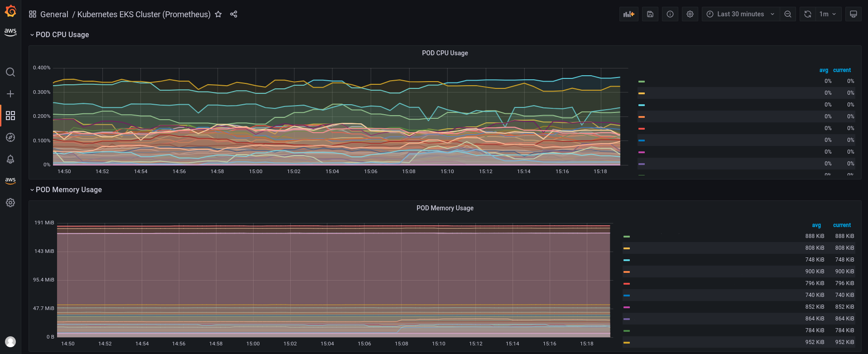Click the Add panel icon
Screen dimensions: 868x354
[628, 14]
